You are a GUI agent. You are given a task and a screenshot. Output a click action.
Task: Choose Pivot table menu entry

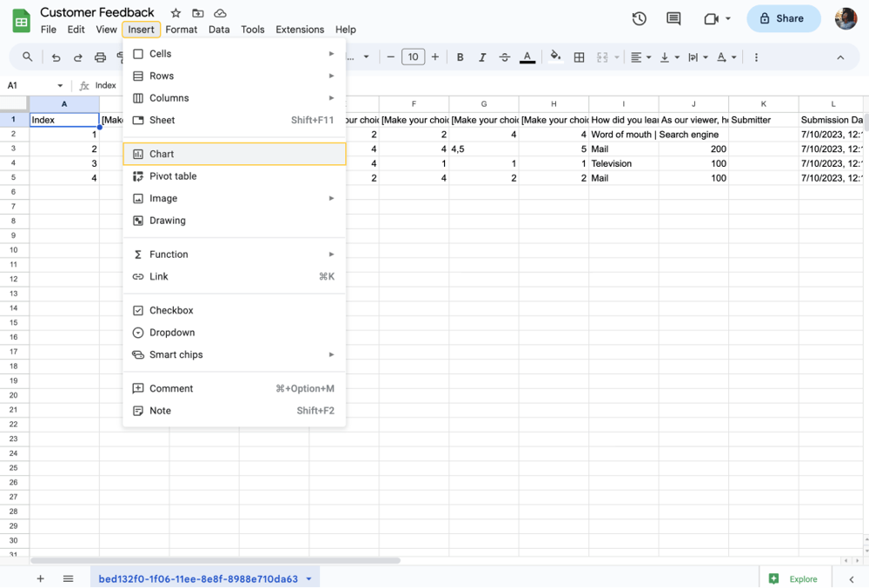click(x=173, y=176)
